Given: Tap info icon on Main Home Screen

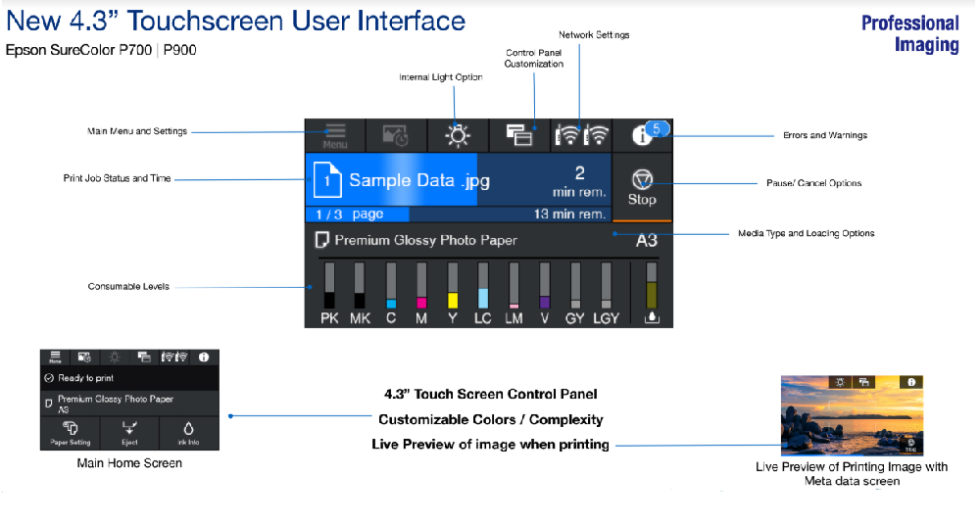Looking at the screenshot, I should click(204, 357).
